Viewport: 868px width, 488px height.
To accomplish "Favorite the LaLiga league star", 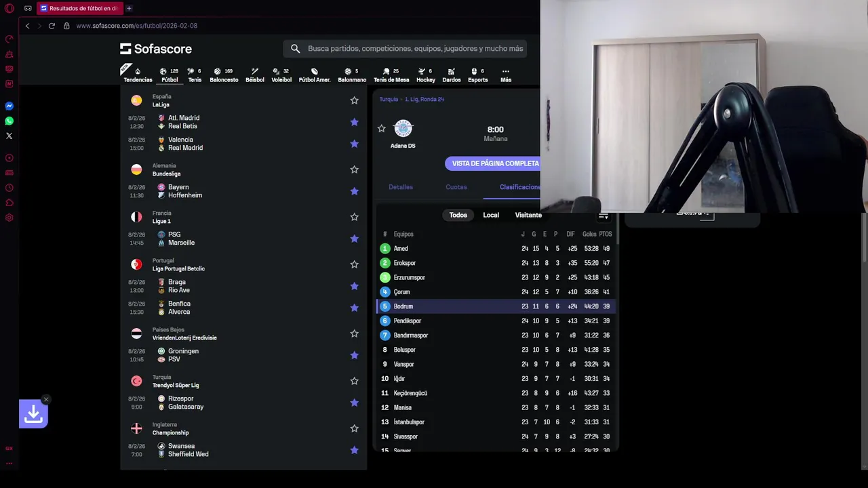I will 354,100.
